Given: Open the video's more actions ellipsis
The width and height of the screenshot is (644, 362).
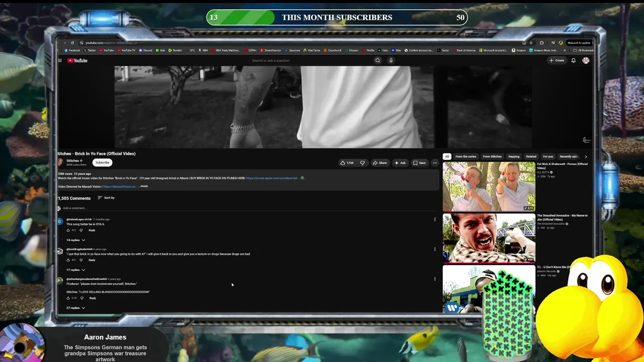Looking at the screenshot, I should pyautogui.click(x=435, y=163).
